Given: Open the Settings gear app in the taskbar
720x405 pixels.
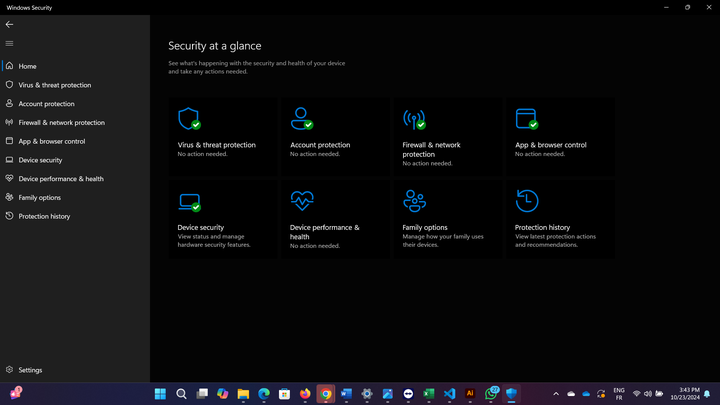Looking at the screenshot, I should [367, 394].
